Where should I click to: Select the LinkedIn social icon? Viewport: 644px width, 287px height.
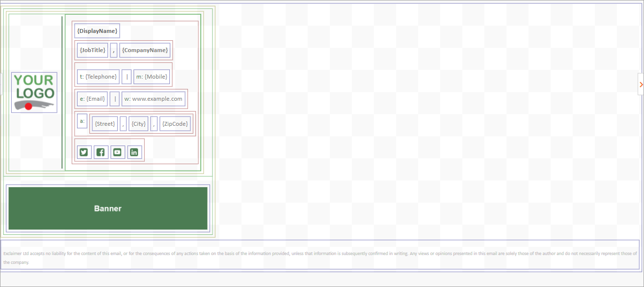[x=134, y=152]
